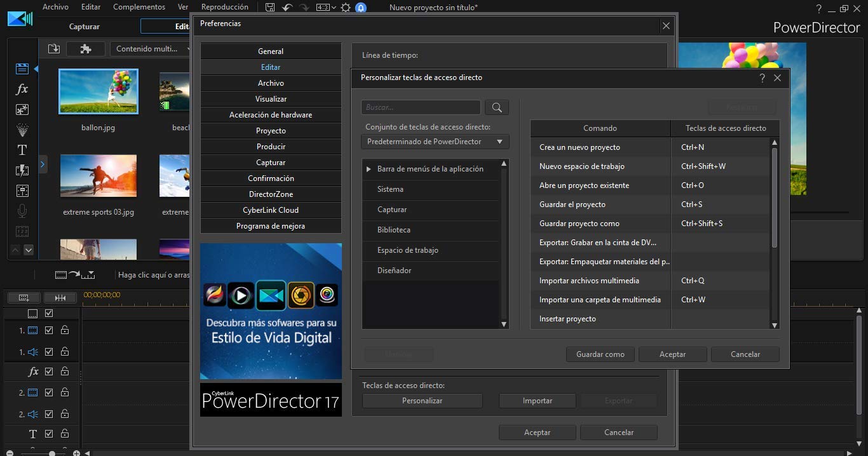Click the import media folder icon
Viewport: 868px width, 456px height.
(54, 49)
